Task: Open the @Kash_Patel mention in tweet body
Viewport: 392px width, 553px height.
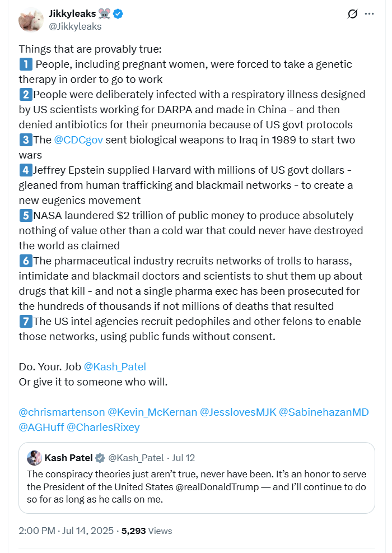Action: (x=115, y=367)
